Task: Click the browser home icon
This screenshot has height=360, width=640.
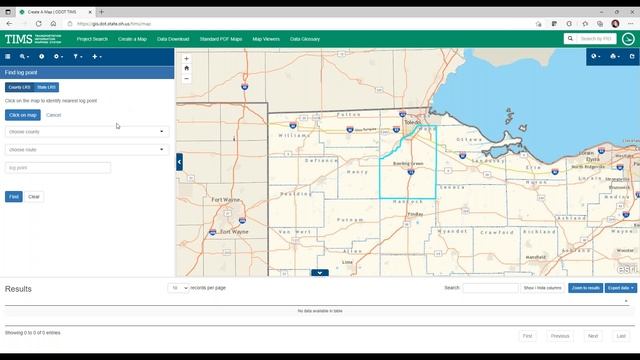Action: click(53, 24)
